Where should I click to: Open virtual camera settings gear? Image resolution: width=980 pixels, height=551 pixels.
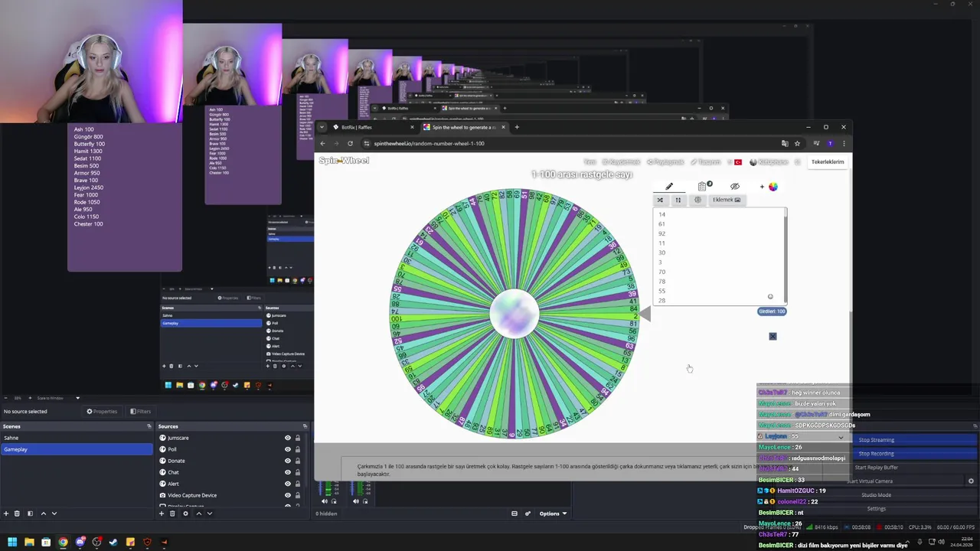[971, 481]
